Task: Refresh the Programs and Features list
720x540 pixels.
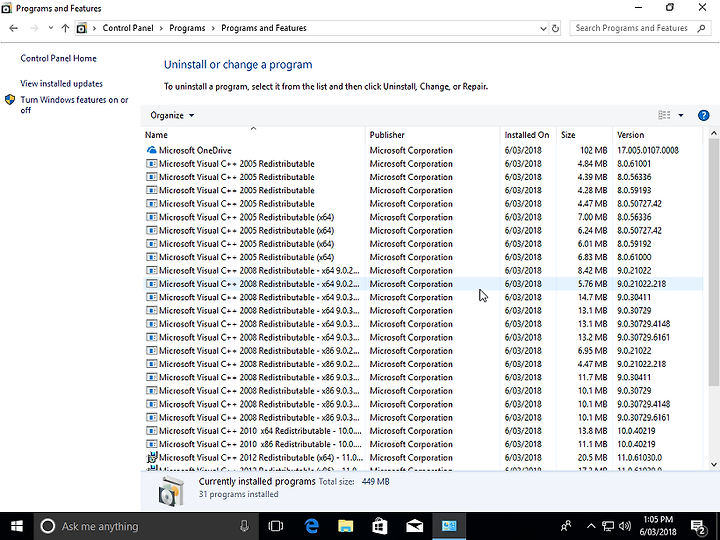Action: 555,28
